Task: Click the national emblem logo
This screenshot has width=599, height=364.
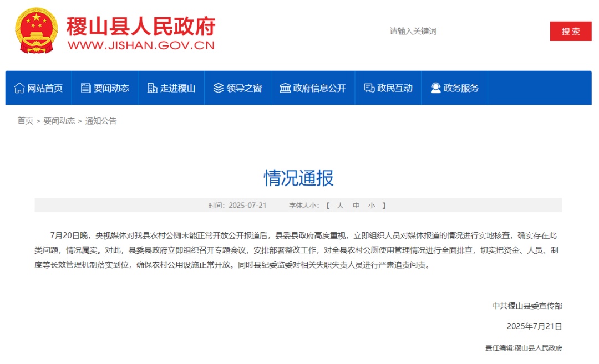Action: click(35, 31)
